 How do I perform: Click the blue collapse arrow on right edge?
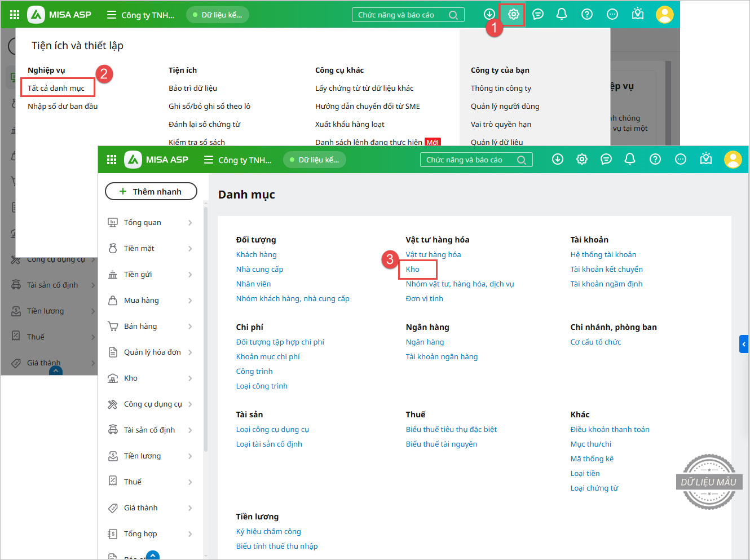pos(744,344)
